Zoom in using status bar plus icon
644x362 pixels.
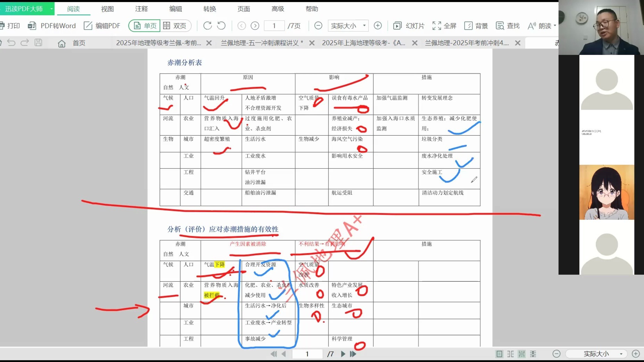(636, 354)
